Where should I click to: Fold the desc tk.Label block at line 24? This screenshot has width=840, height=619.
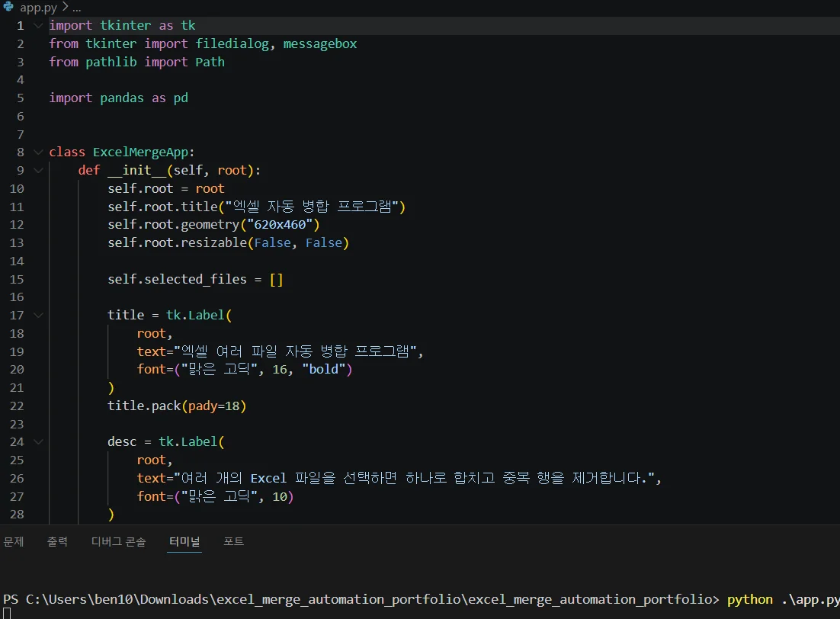38,441
